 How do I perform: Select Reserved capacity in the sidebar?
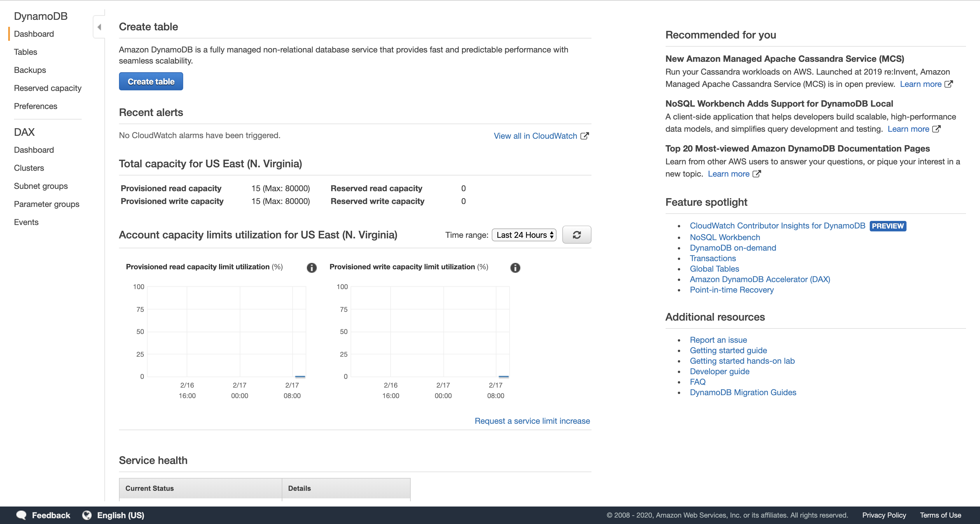tap(48, 88)
